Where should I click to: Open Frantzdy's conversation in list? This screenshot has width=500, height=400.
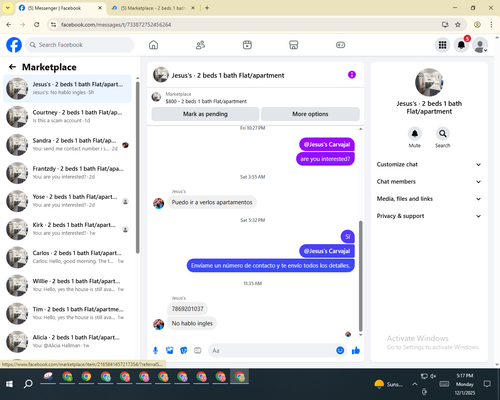point(68,173)
